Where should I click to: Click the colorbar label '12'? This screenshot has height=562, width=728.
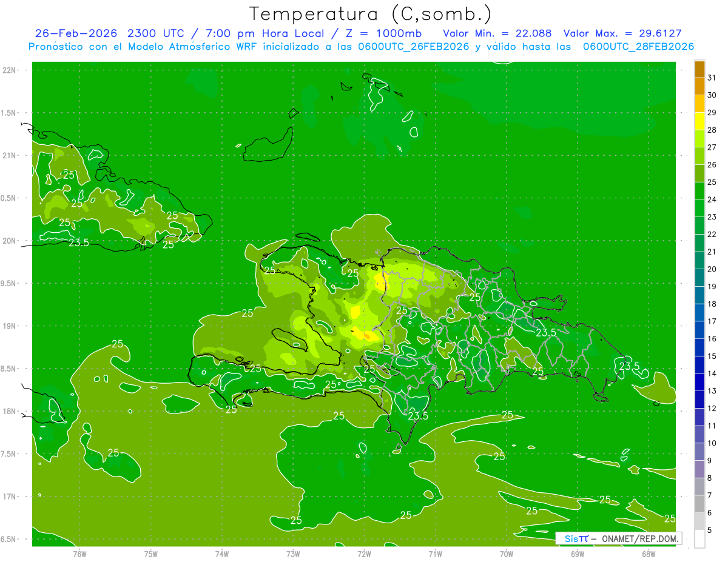712,409
